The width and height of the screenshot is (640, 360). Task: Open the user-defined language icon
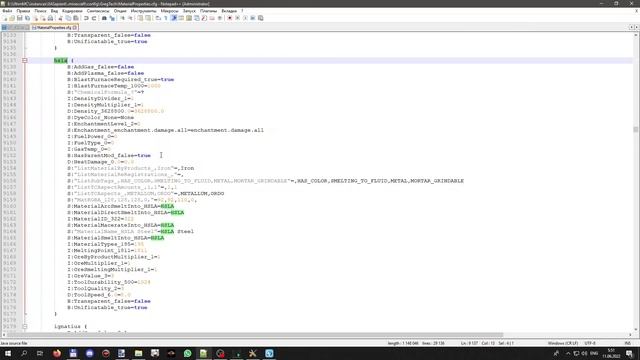coord(181,18)
